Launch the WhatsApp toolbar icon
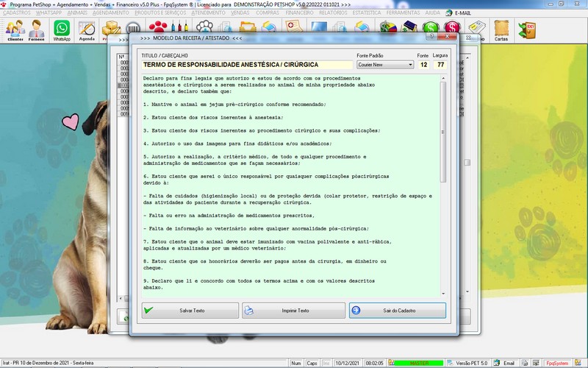The image size is (588, 368). point(62,30)
